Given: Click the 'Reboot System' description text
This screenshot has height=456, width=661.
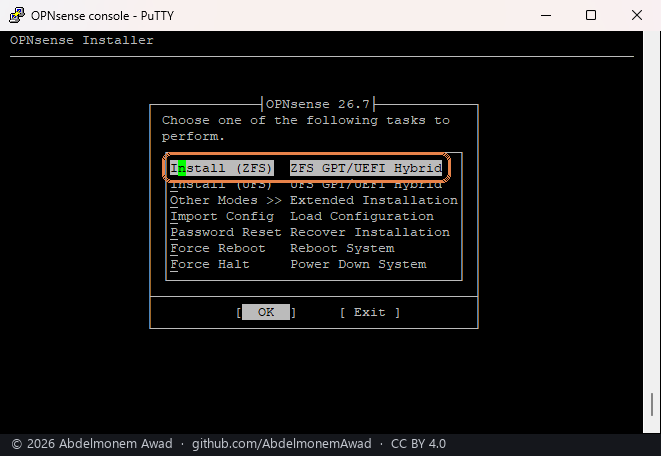Looking at the screenshot, I should coord(342,248).
